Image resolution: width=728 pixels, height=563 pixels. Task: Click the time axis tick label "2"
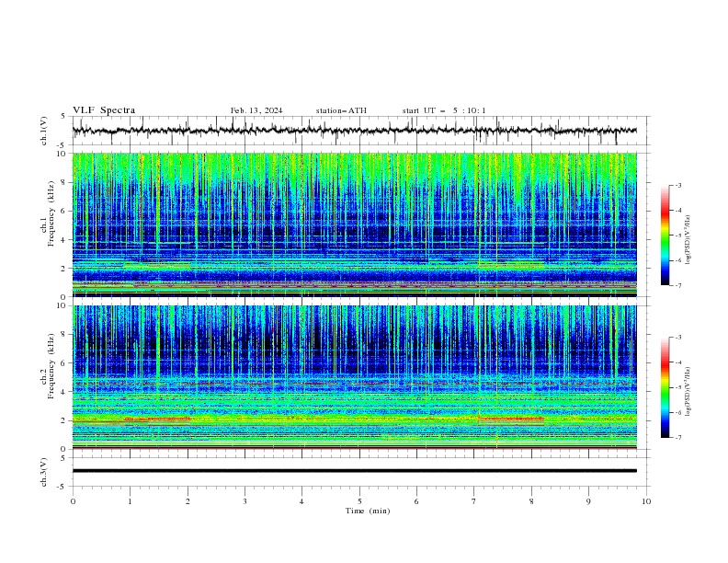tap(188, 501)
